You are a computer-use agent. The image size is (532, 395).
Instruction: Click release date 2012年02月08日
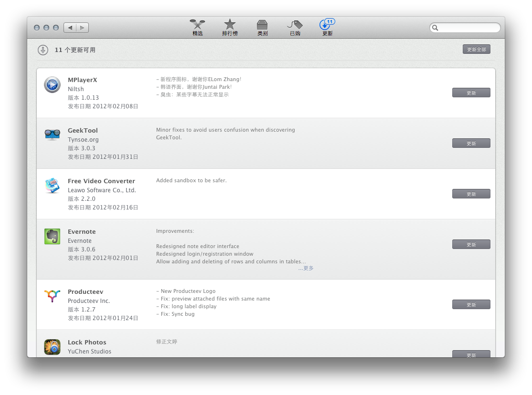(x=116, y=106)
